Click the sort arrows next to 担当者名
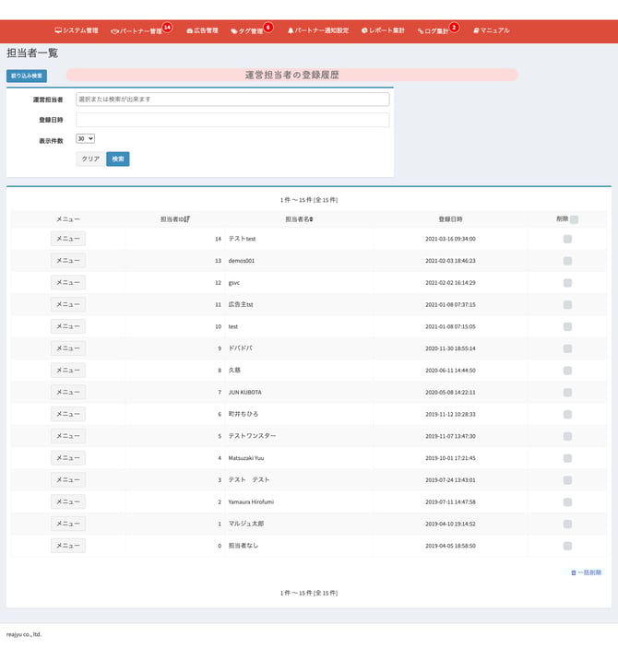The width and height of the screenshot is (618, 672). tap(311, 219)
